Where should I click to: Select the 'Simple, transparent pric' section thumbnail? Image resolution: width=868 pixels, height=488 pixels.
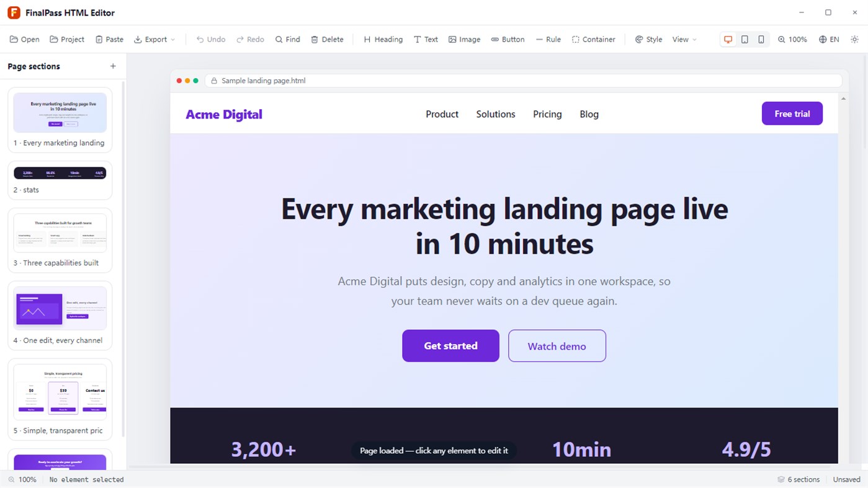[60, 399]
